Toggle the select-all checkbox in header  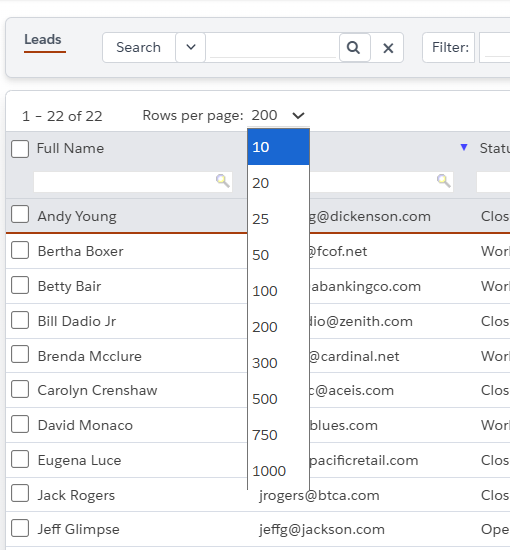pos(20,148)
